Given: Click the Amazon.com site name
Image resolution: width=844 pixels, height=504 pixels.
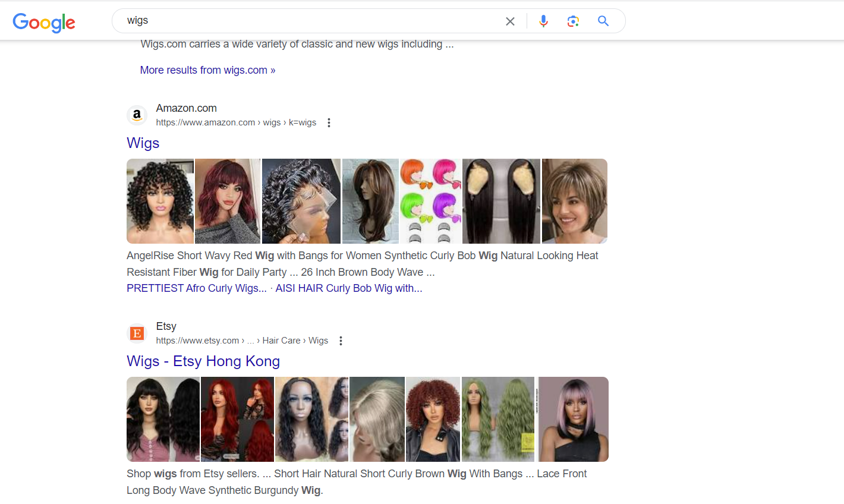Looking at the screenshot, I should tap(187, 108).
